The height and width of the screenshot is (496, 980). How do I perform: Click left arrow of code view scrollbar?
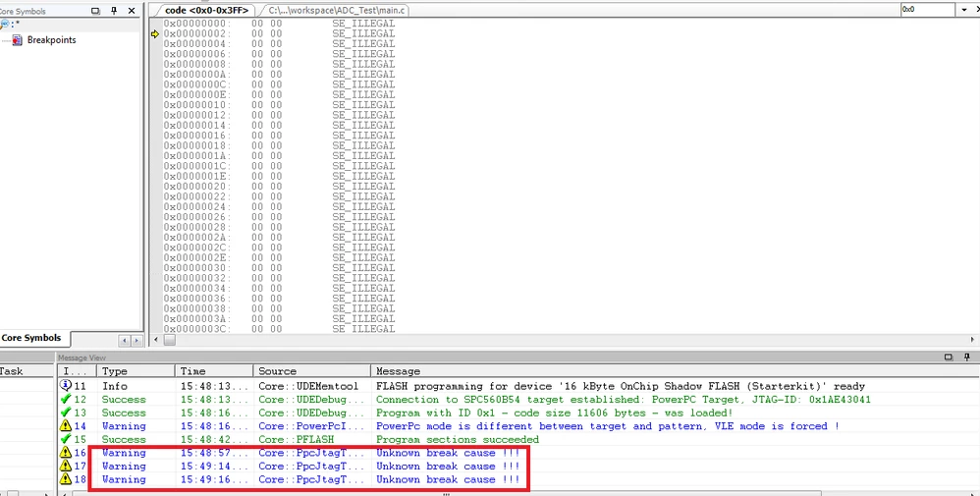155,340
